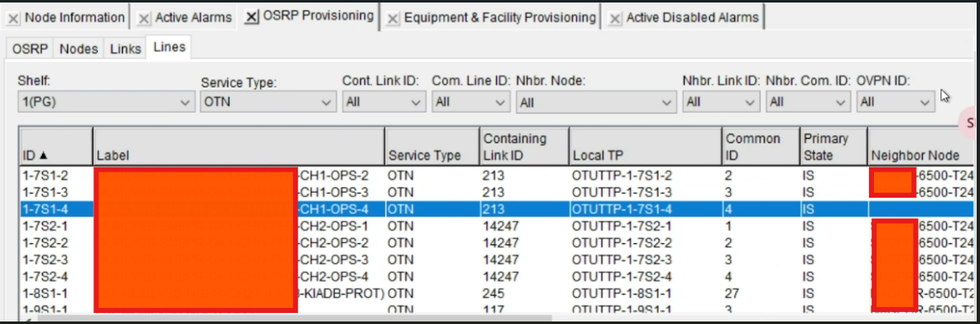Select row with ID 1-7S2-1
980x324 pixels.
pos(496,226)
